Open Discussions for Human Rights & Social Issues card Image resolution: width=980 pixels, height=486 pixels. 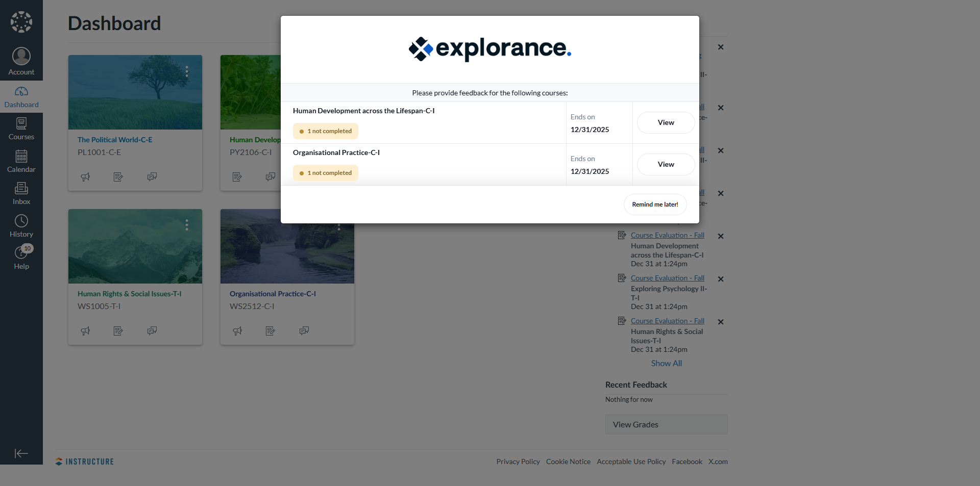152,331
